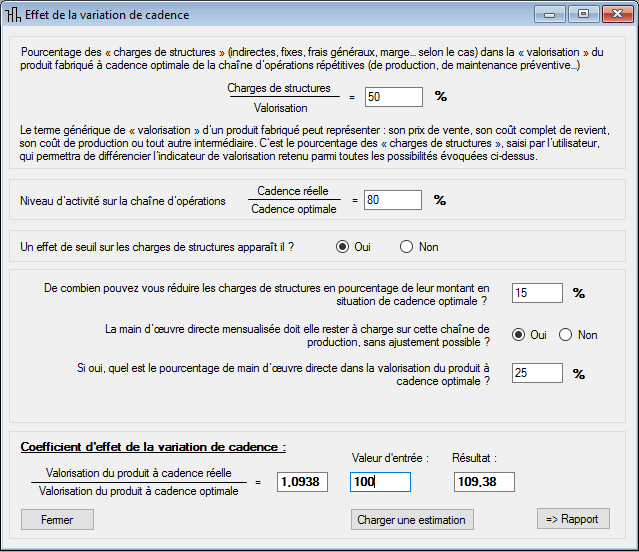This screenshot has height=552, width=639.
Task: Click the question "Un effet de seuil sur les charges"
Action: tap(157, 247)
